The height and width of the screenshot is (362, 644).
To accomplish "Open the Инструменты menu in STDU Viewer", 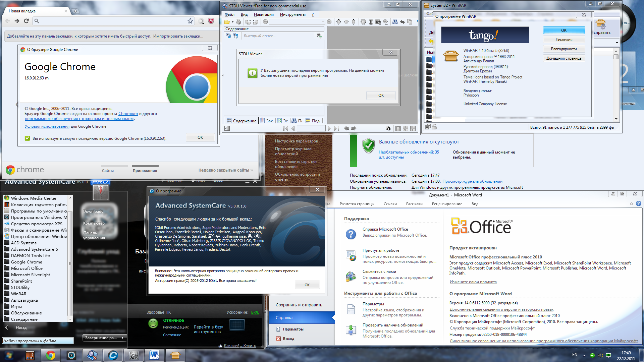I will pyautogui.click(x=293, y=14).
